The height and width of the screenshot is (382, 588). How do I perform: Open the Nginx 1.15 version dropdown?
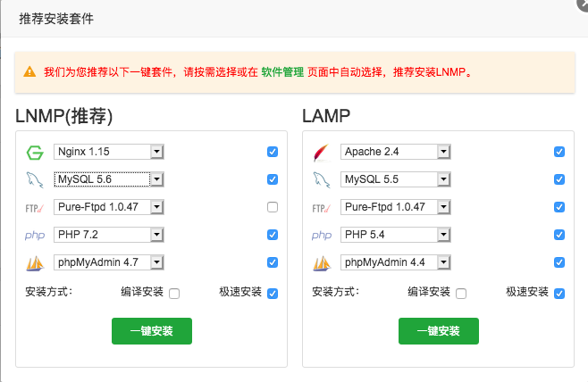[x=109, y=152]
